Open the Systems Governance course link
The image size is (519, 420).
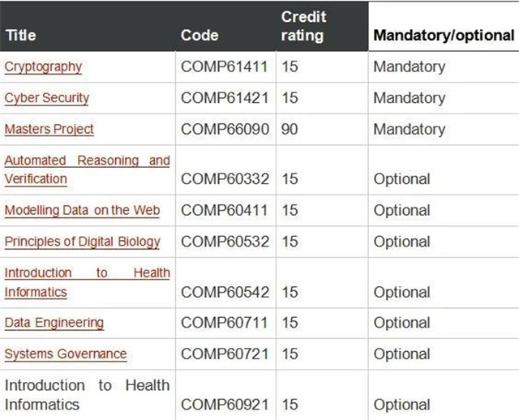(x=66, y=354)
